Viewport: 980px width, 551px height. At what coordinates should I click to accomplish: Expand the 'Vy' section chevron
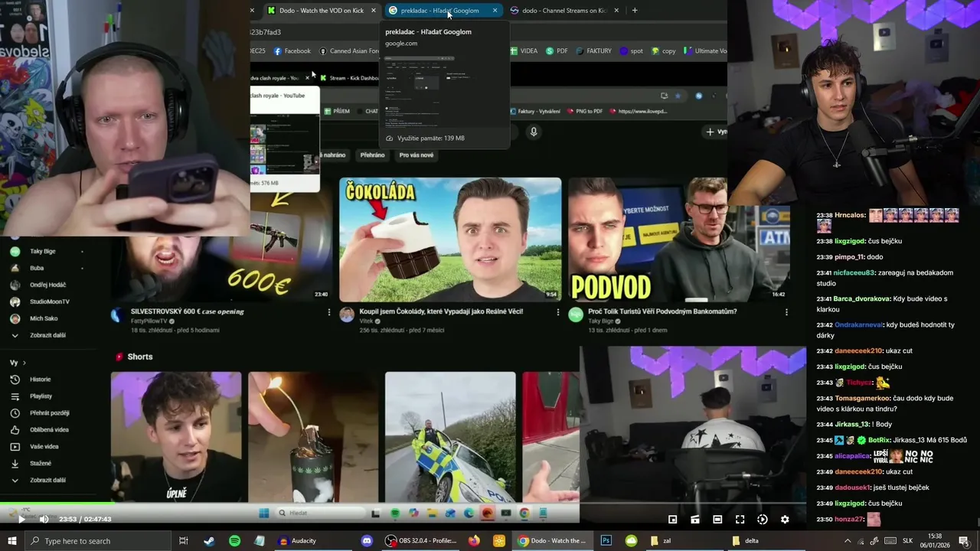click(24, 363)
